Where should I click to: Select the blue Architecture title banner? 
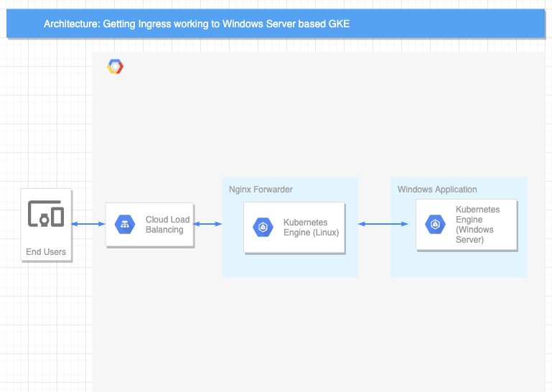[x=276, y=24]
